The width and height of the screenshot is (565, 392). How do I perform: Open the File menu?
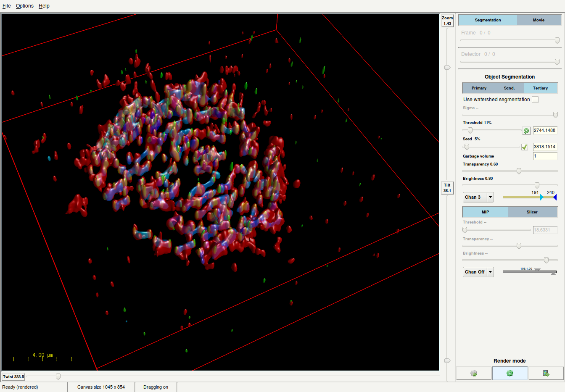tap(6, 5)
